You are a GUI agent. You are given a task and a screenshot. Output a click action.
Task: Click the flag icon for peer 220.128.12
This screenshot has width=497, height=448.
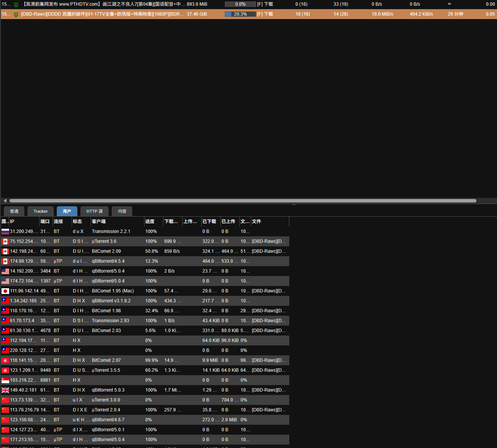(5, 350)
